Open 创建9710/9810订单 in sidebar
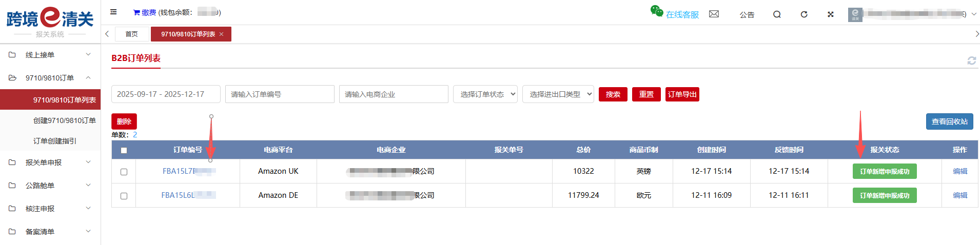Viewport: 980px width, 245px height. 64,120
